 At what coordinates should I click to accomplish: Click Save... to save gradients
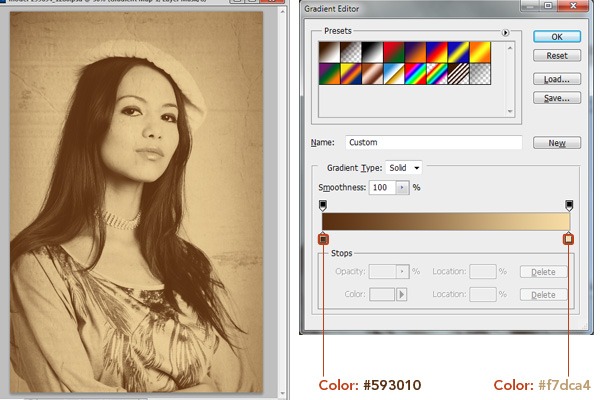click(557, 98)
